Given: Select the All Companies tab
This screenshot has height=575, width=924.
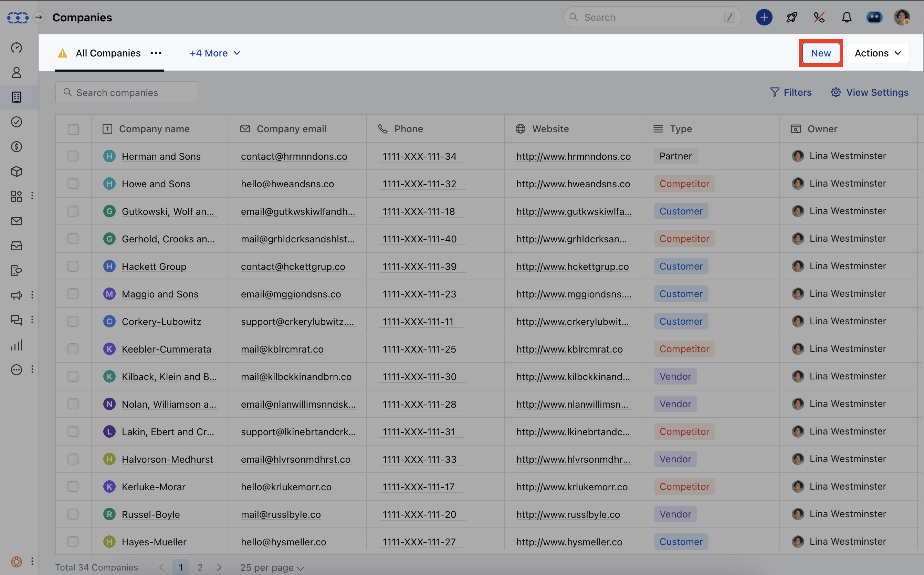Looking at the screenshot, I should point(108,53).
